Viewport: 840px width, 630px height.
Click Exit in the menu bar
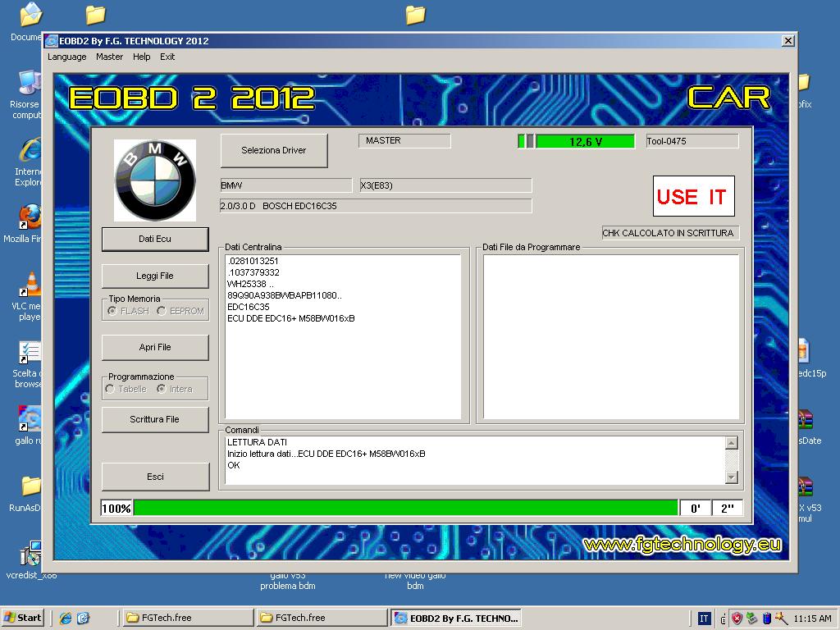[x=167, y=57]
